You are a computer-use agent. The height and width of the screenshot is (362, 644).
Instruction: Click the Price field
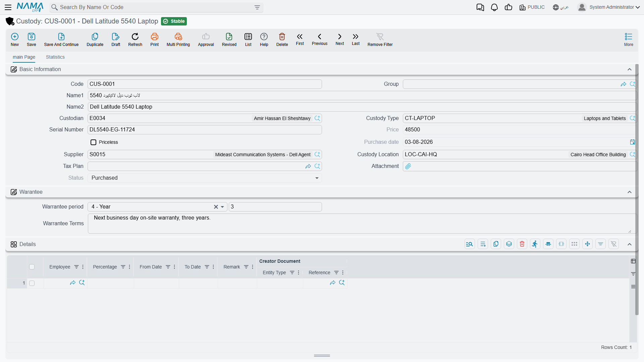(x=519, y=130)
